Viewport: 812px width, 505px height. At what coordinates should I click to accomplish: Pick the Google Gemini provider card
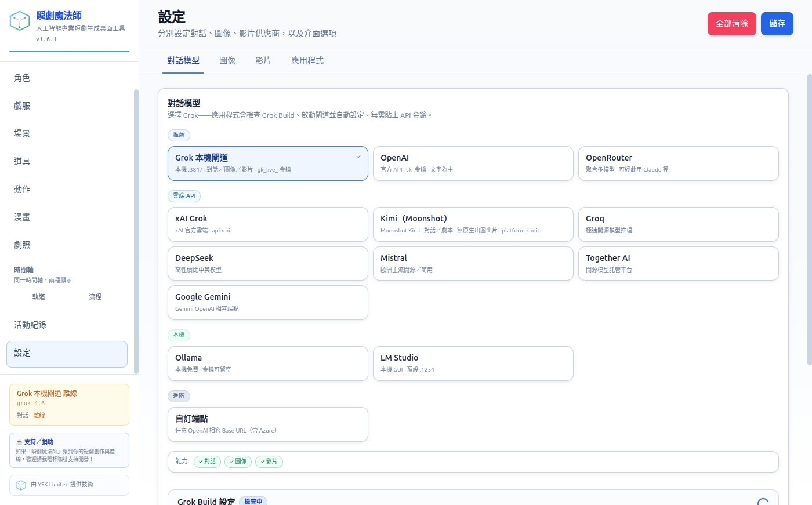[268, 303]
